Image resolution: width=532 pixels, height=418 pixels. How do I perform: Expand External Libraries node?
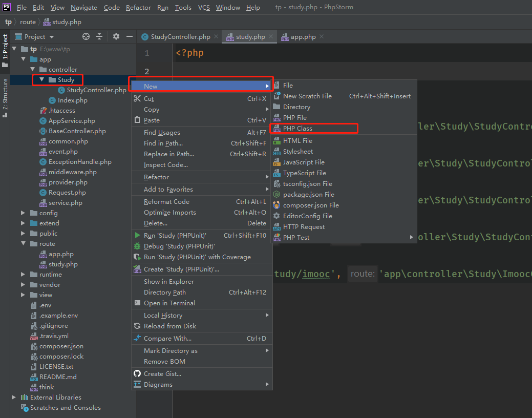tap(14, 398)
